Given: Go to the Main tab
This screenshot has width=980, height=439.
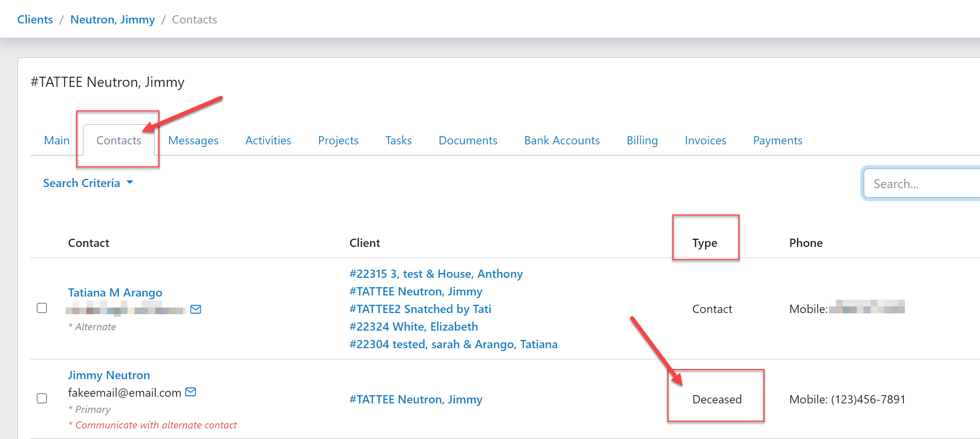Looking at the screenshot, I should (57, 140).
